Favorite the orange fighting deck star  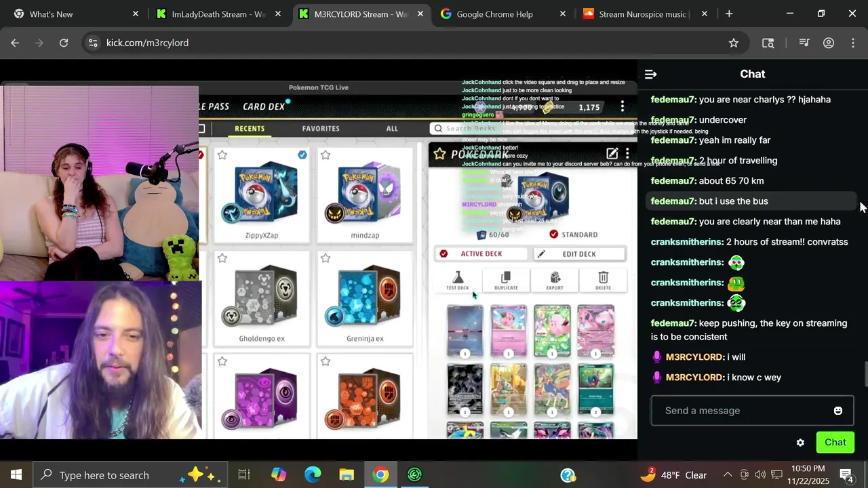tap(325, 361)
